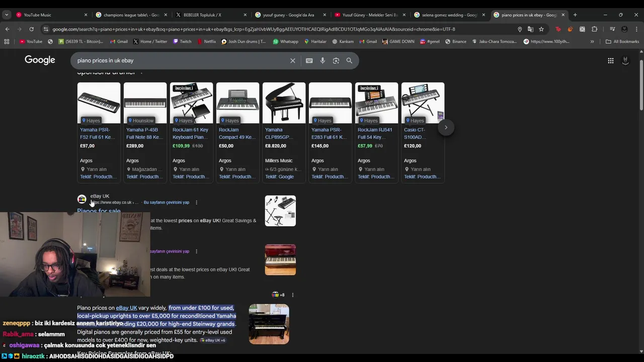Switch to BEBELER Topluluk / X tab
644x362 pixels.
click(211, 15)
